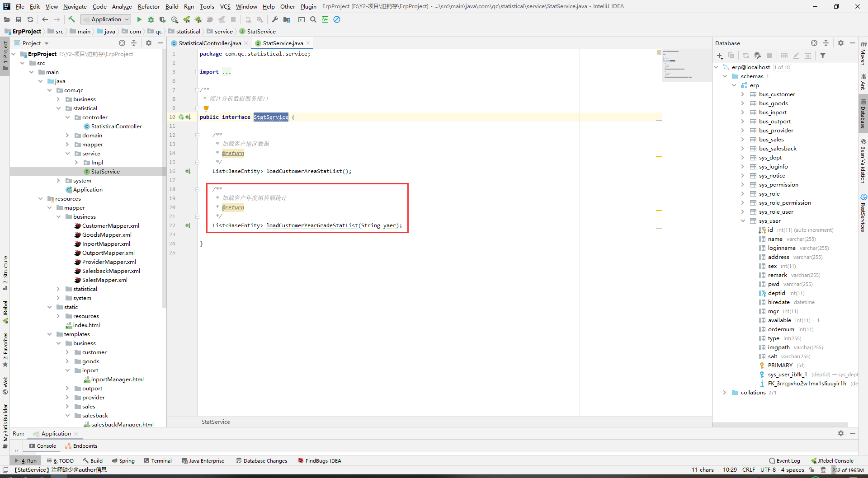Filter the Database tree with the funnel icon
Screen dimensions: 868x478
(x=823, y=56)
